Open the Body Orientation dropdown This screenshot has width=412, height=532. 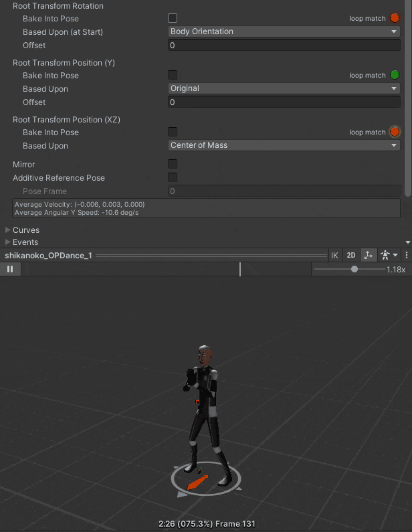click(284, 31)
